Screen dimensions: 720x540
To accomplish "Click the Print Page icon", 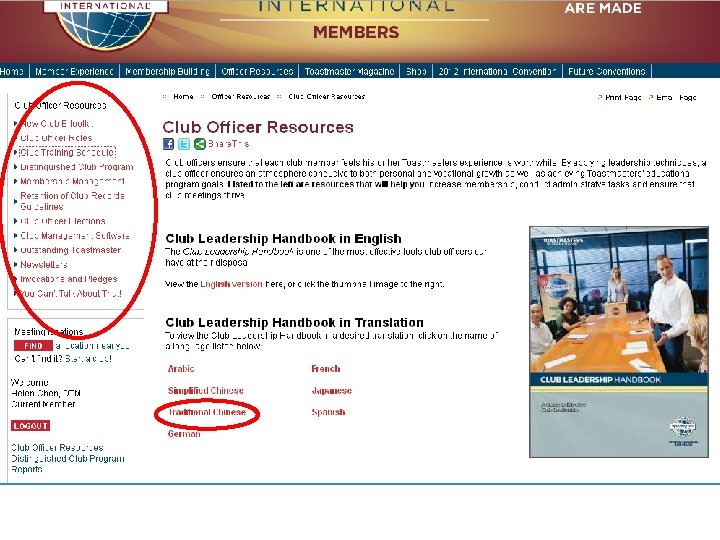I will click(600, 97).
